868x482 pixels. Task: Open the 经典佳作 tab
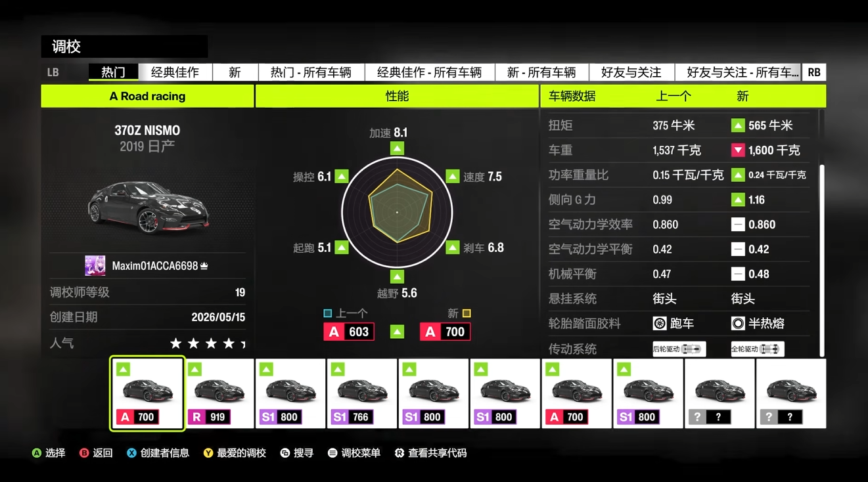[175, 72]
